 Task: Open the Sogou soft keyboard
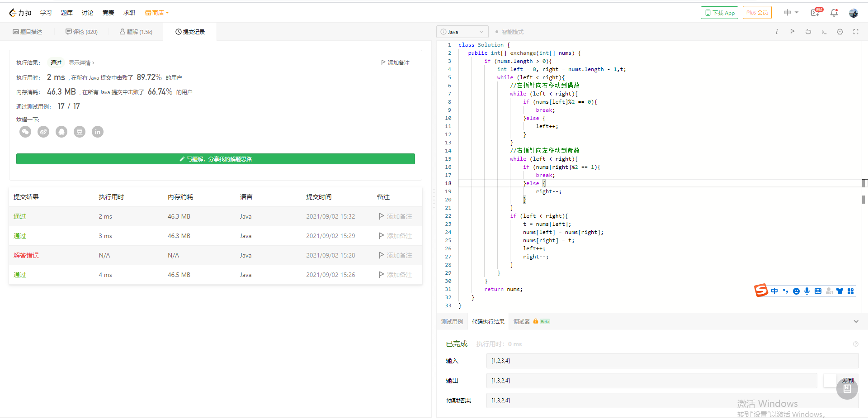(x=818, y=291)
